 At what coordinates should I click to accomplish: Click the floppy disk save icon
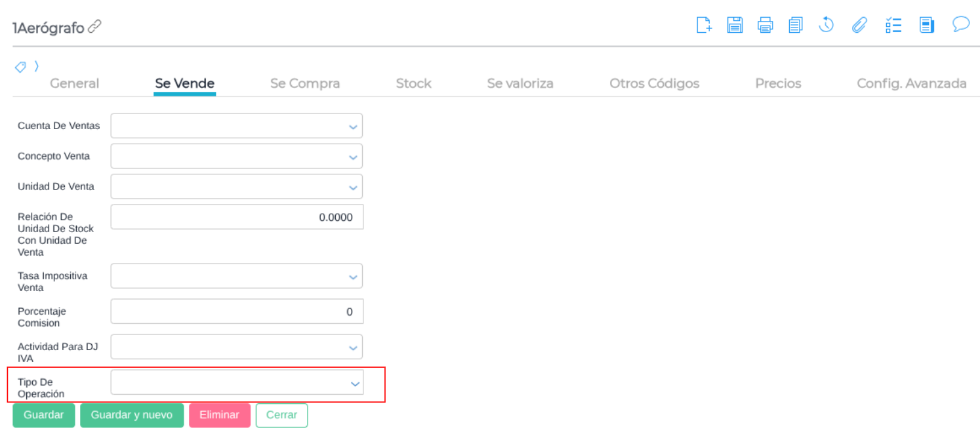735,26
